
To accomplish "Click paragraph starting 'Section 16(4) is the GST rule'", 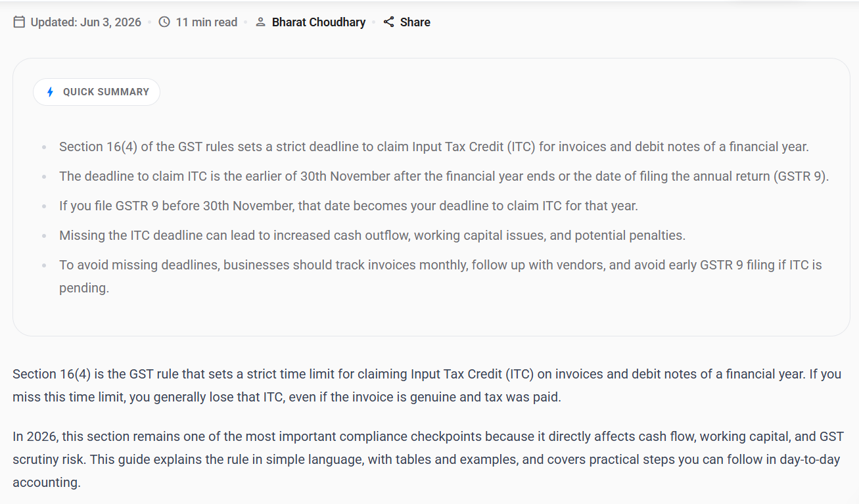I will tap(427, 386).
